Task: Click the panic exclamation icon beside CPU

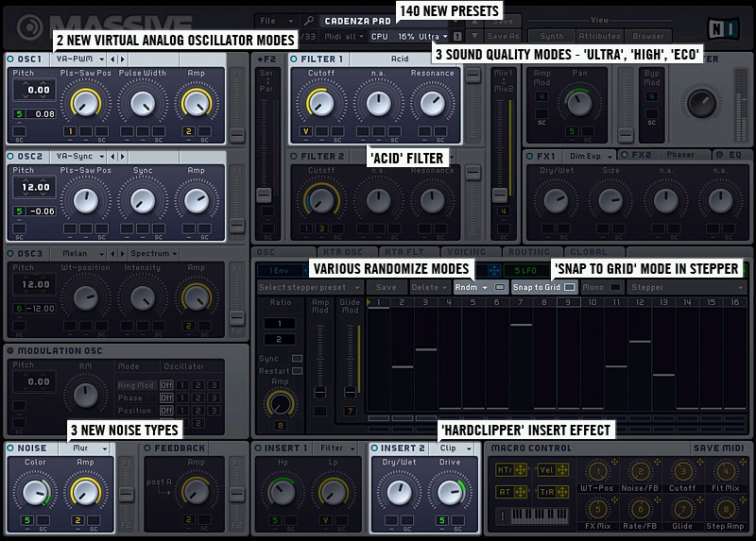Action: pyautogui.click(x=457, y=36)
